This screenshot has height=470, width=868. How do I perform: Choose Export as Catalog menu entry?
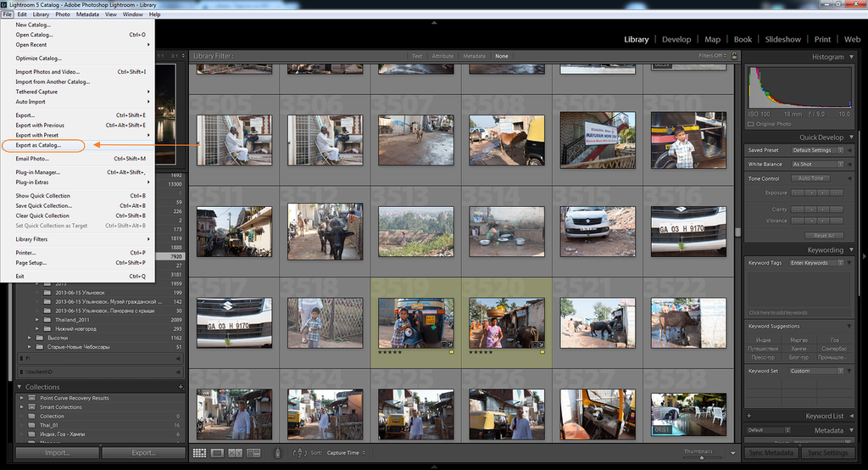pos(38,145)
